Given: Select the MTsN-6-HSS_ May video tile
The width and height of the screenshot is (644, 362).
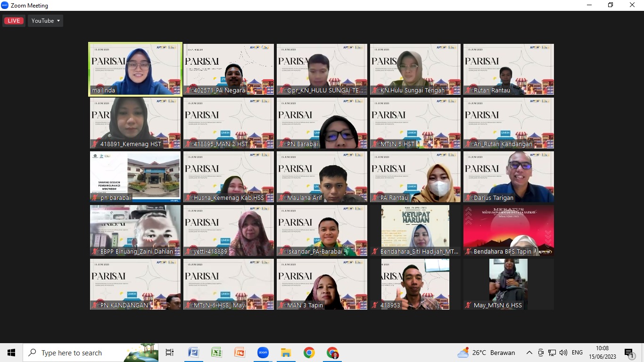Looking at the screenshot, I should pos(229,284).
